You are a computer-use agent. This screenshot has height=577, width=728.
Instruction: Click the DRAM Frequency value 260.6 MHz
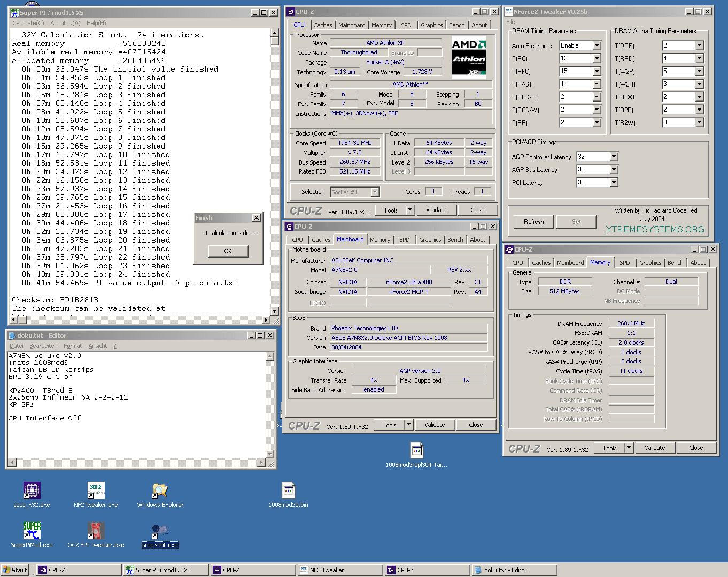pyautogui.click(x=631, y=323)
